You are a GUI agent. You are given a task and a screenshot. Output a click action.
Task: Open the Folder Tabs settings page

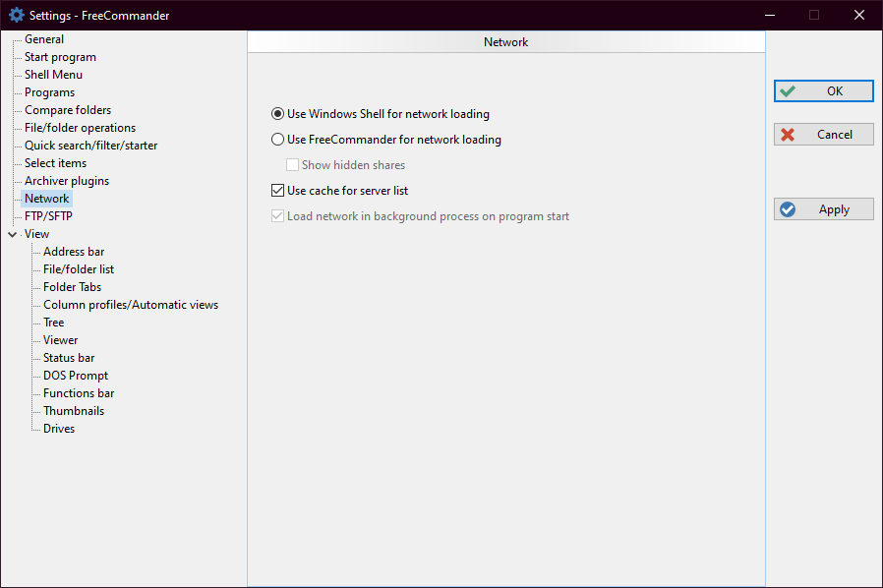coord(72,287)
